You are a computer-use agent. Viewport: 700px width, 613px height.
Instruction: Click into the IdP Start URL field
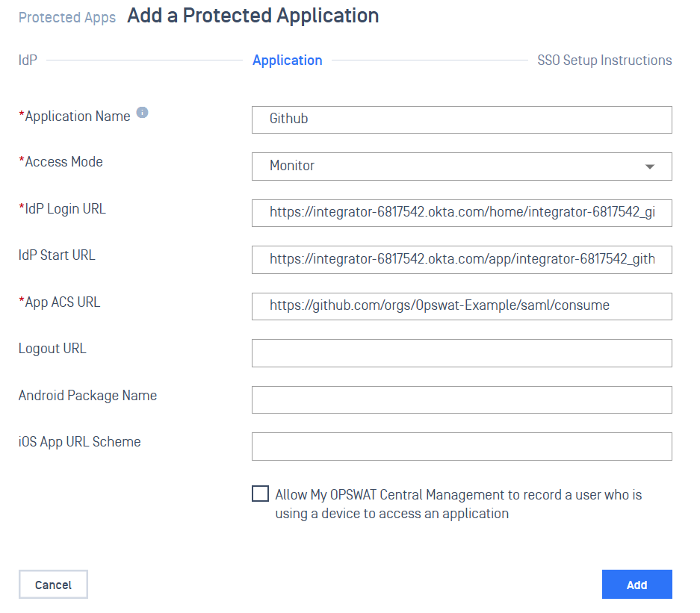point(461,260)
